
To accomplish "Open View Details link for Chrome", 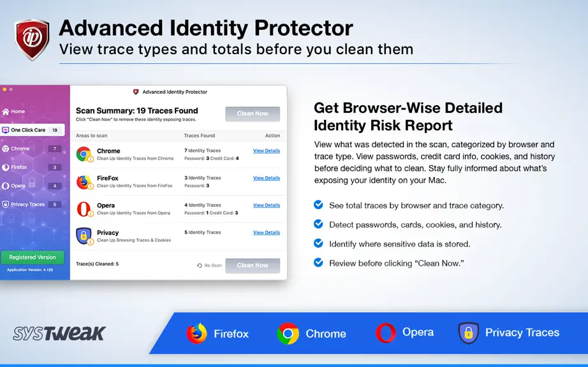I will click(266, 150).
